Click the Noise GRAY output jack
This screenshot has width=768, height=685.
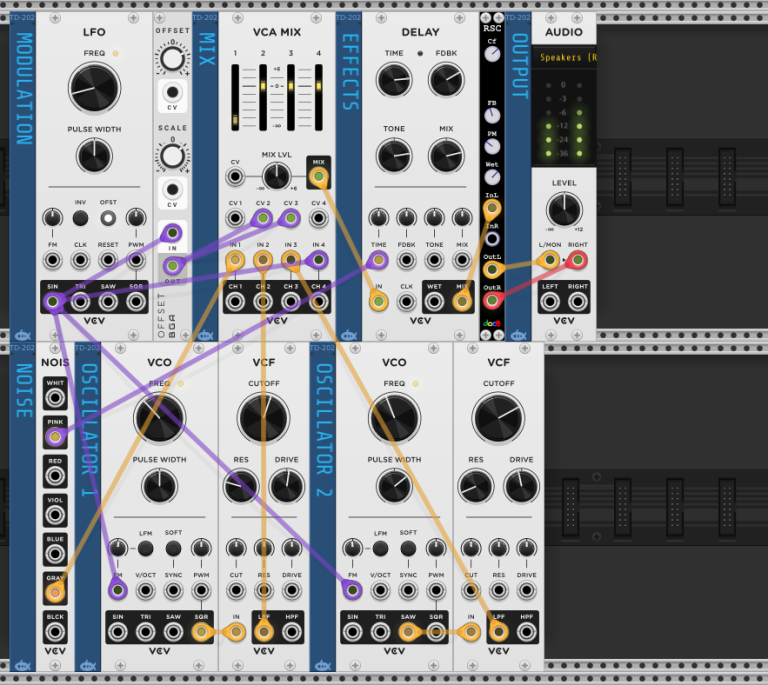click(55, 593)
